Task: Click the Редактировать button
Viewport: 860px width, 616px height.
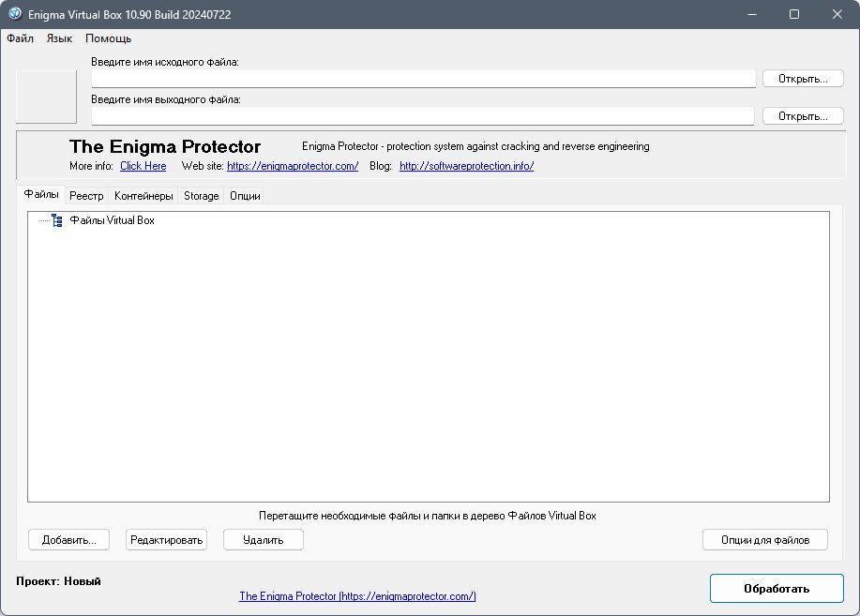Action: click(166, 540)
